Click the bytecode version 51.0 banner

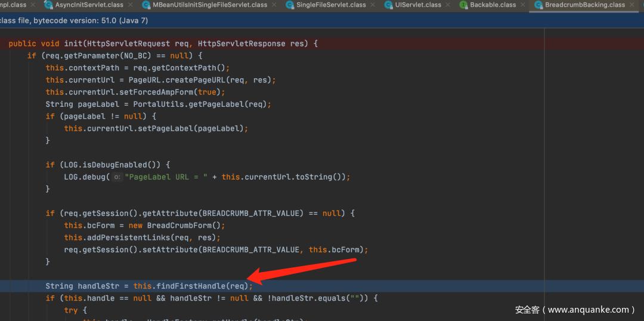pos(74,21)
